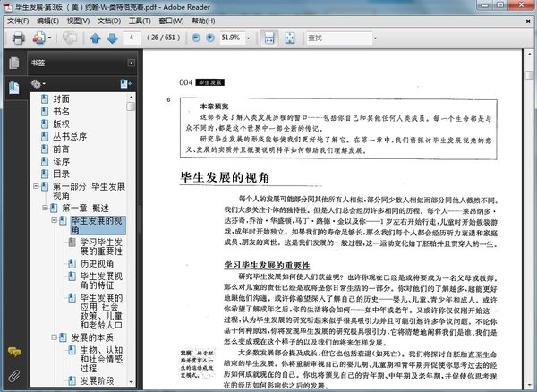Select the 目录 bookmark
Image resolution: width=537 pixels, height=392 pixels.
point(61,174)
